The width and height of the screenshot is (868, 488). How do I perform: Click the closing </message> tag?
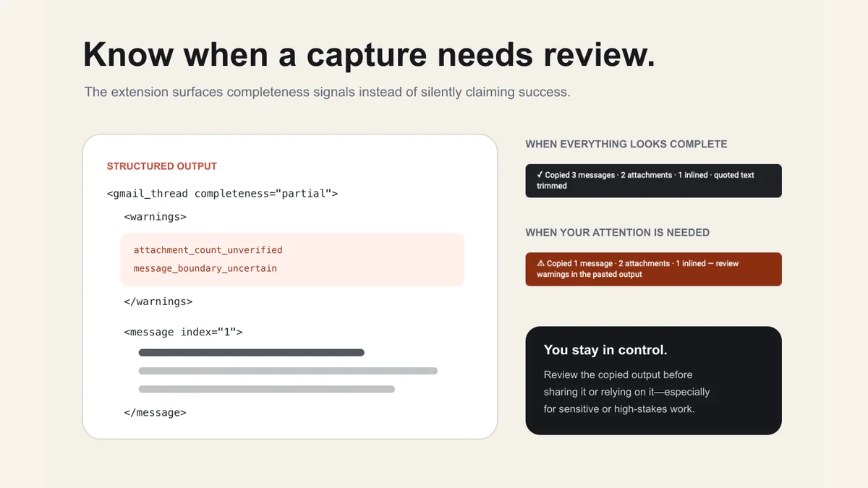pyautogui.click(x=155, y=413)
